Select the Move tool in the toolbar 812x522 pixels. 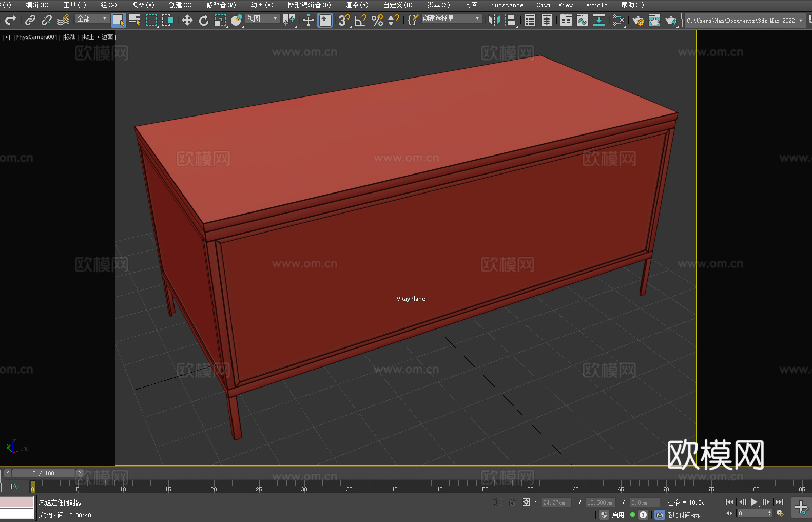(187, 20)
